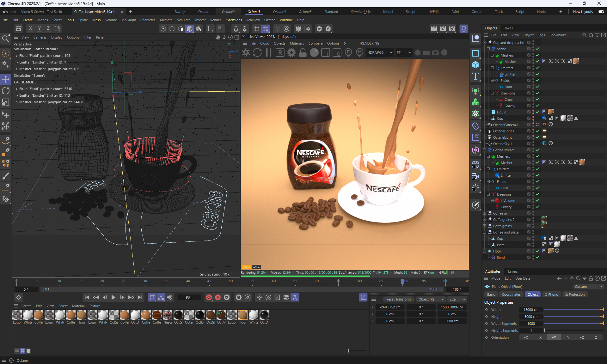Expand the Coffee jar object hierarchy
607x364 pixels.
click(485, 213)
